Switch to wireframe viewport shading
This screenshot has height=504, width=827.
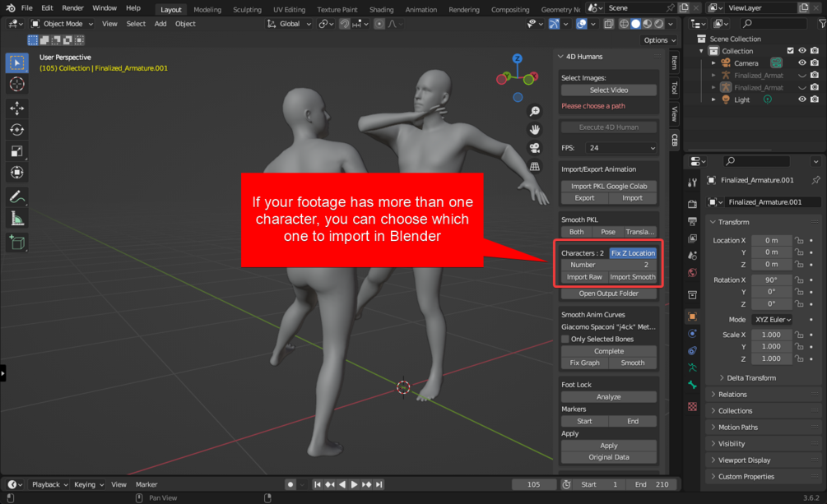point(624,24)
